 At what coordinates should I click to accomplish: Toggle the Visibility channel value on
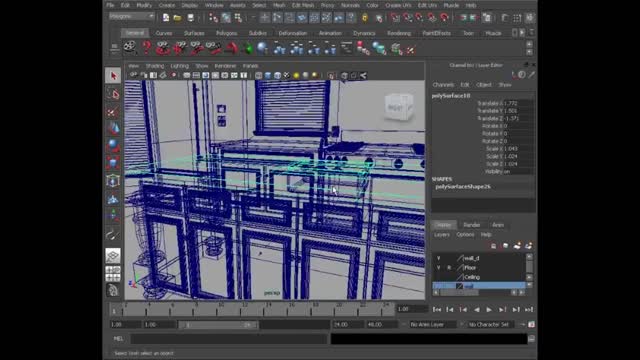(x=518, y=172)
